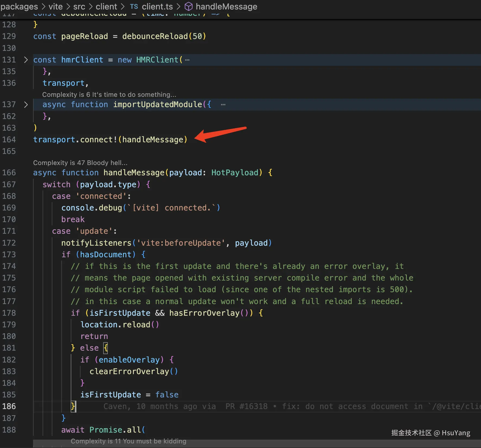Open the vite breadcrumb segment
481x448 pixels.
click(56, 6)
